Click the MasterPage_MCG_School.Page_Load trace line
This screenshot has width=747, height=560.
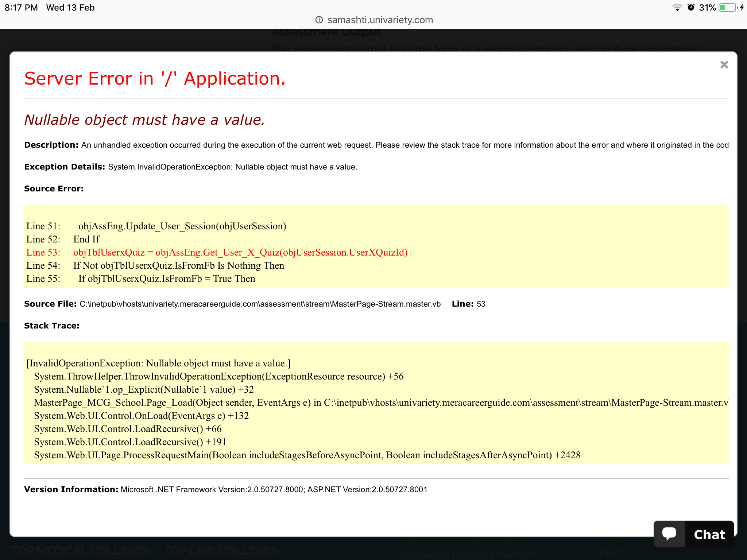pos(381,402)
